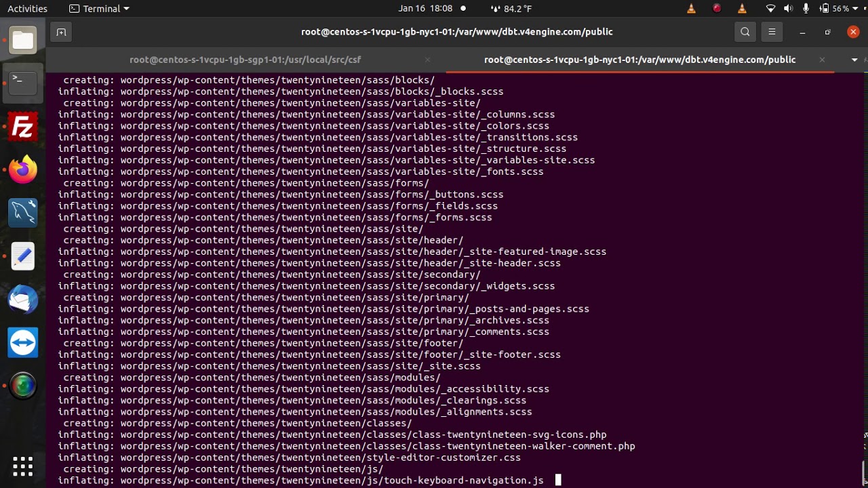This screenshot has width=868, height=488.
Task: Switch to the dbt.v4engine.com/public tab
Action: [x=639, y=60]
